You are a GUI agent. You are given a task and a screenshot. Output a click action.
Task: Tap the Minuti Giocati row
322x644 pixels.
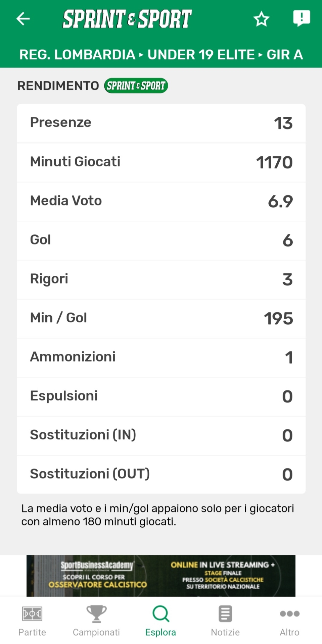pos(161,162)
